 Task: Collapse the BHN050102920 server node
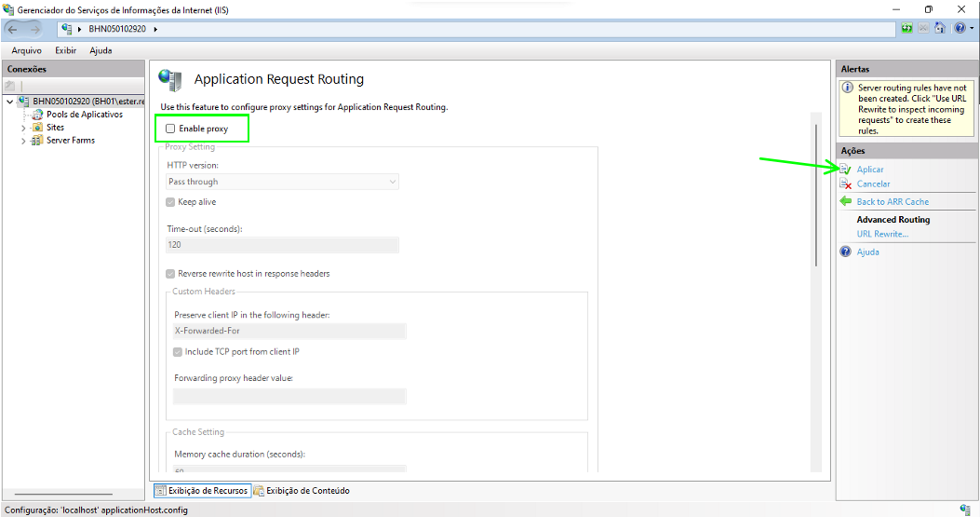click(9, 102)
